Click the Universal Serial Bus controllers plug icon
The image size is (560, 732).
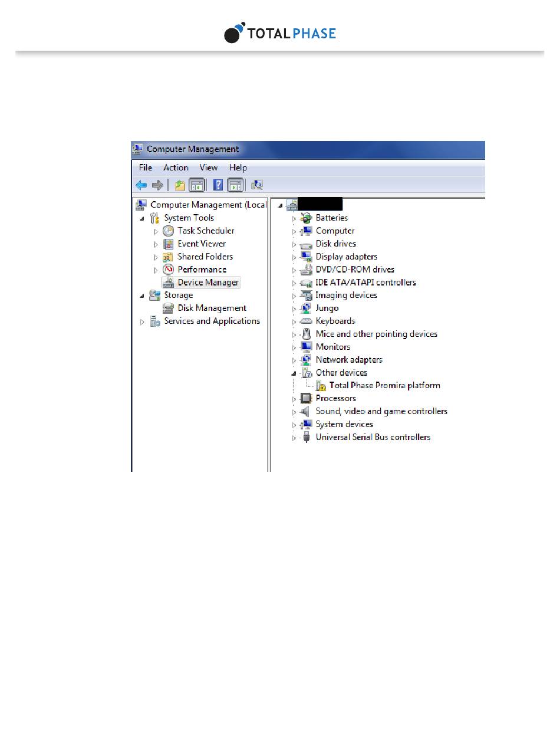click(306, 437)
